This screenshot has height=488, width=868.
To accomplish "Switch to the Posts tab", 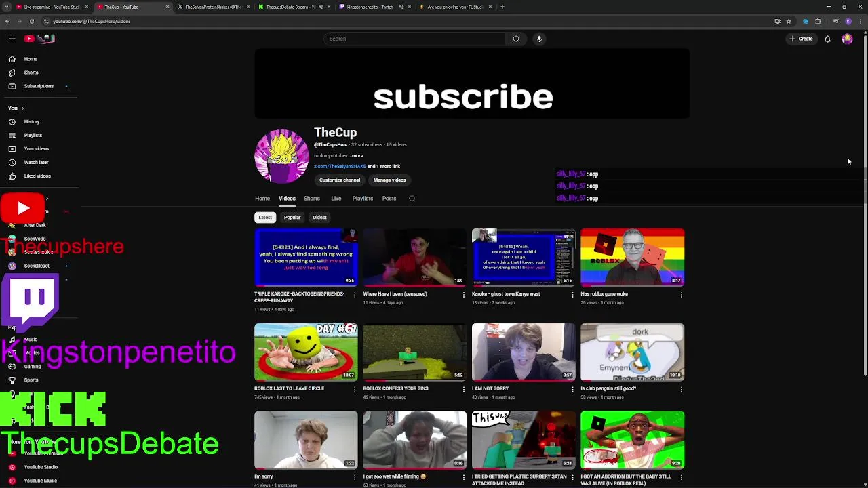I will [x=389, y=199].
